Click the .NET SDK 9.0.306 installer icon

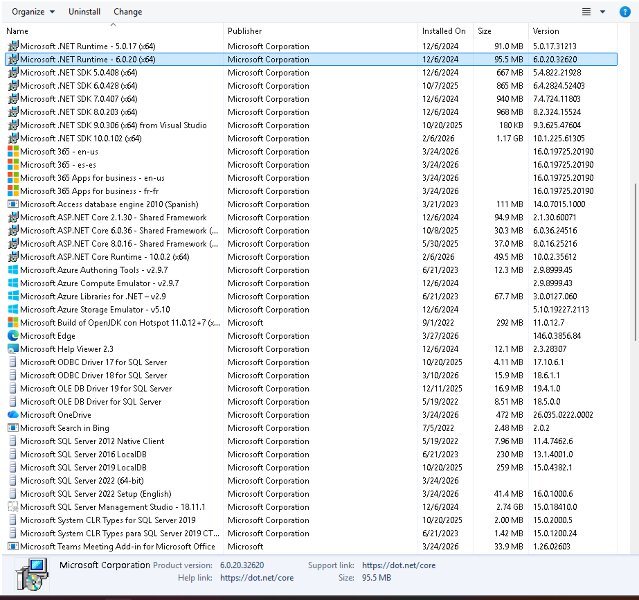(13, 125)
